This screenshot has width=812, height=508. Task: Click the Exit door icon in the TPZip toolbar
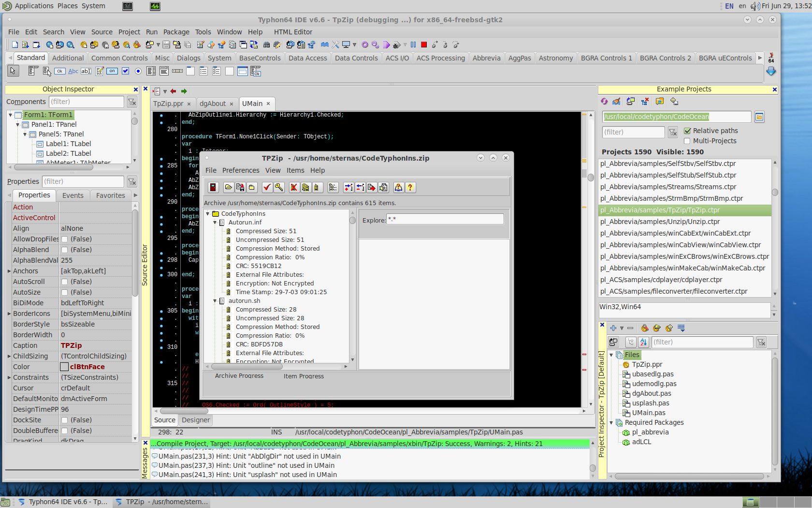pyautogui.click(x=213, y=187)
